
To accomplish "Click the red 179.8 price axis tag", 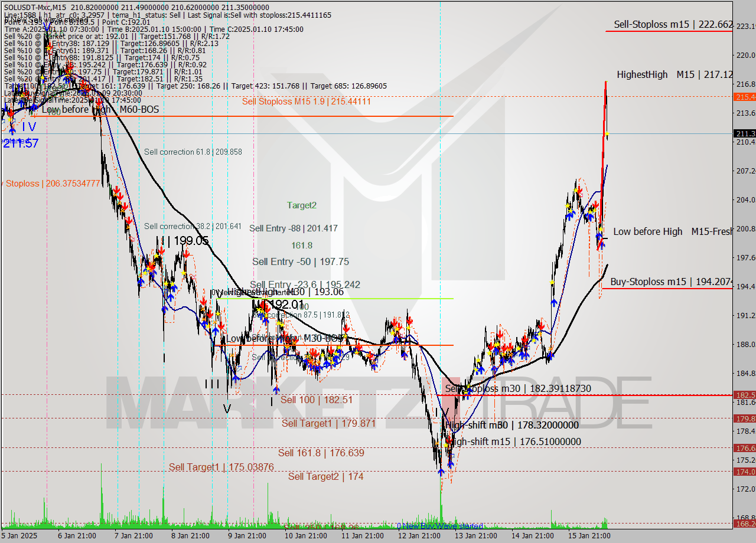I will pos(744,418).
